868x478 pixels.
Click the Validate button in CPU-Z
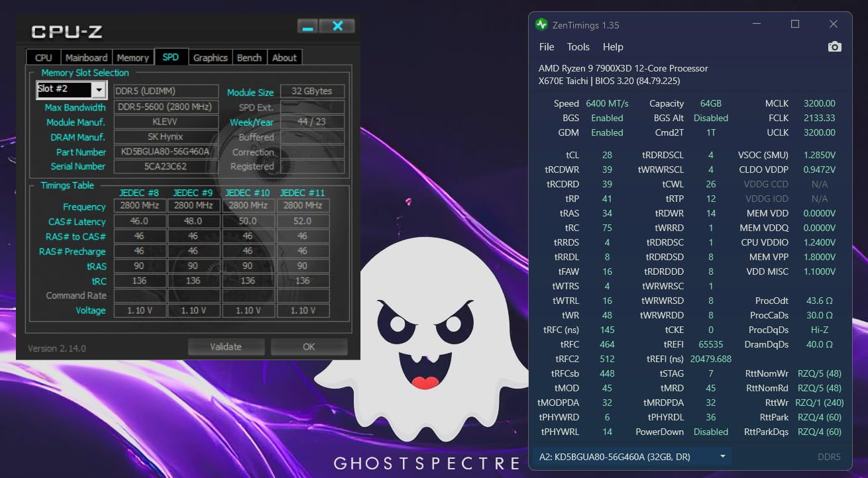click(226, 346)
